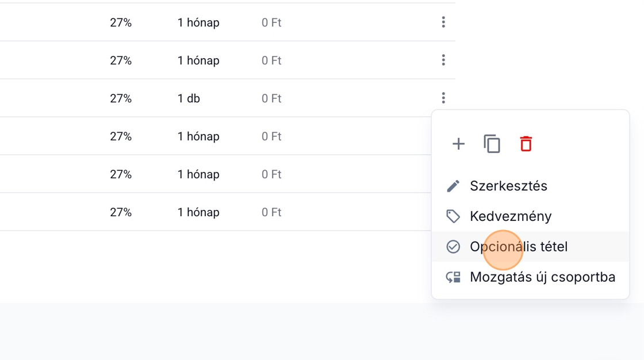
Task: Choose Mozgatás új csoportba from the menu
Action: pos(542,277)
